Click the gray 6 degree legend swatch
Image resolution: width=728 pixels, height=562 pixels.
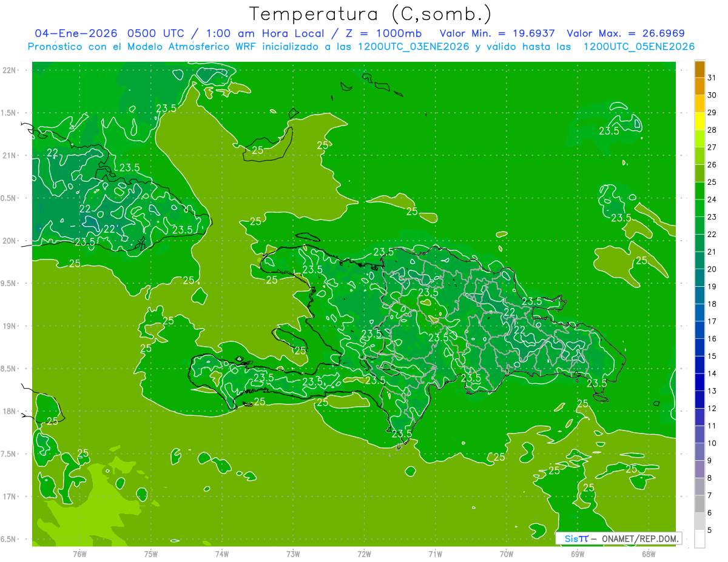point(699,504)
